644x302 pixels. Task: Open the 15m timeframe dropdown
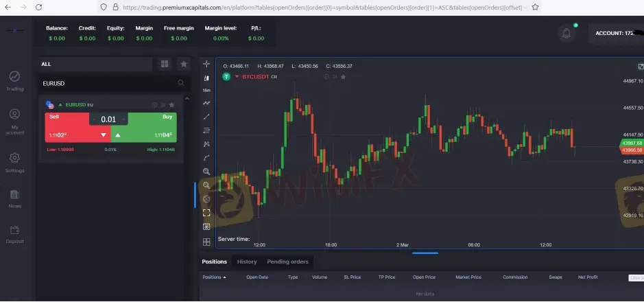[206, 90]
